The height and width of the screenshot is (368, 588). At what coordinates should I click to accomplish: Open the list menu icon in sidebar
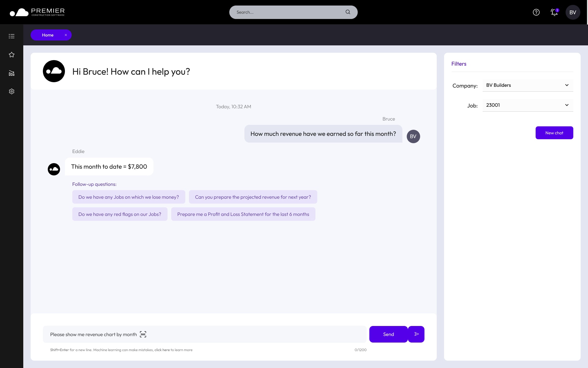(12, 36)
